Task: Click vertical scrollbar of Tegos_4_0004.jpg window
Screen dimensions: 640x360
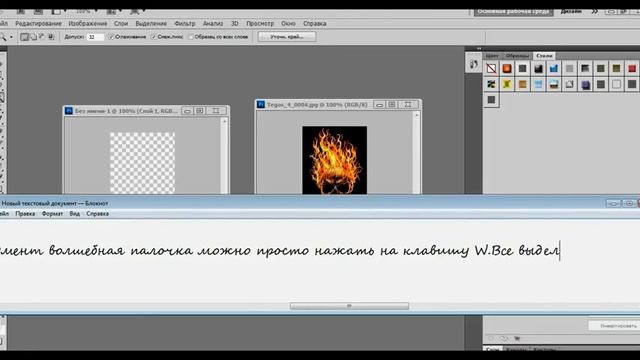Action: [x=416, y=153]
